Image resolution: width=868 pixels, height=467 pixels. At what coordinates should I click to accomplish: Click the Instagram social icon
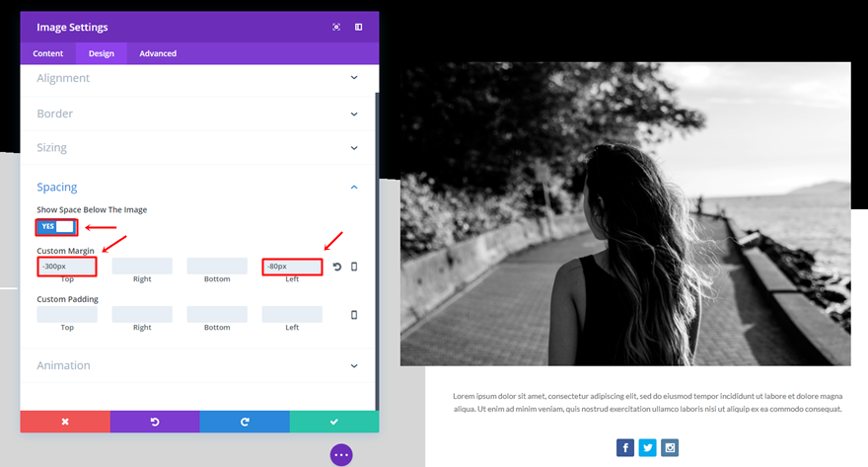pos(670,447)
